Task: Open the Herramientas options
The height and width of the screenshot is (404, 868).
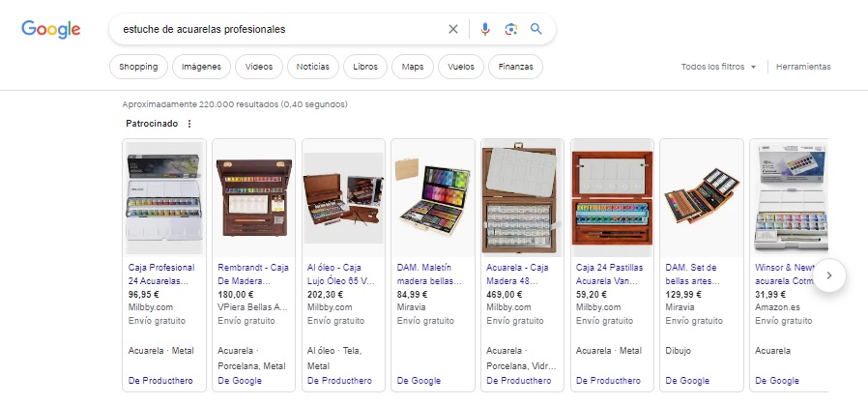Action: pyautogui.click(x=802, y=67)
